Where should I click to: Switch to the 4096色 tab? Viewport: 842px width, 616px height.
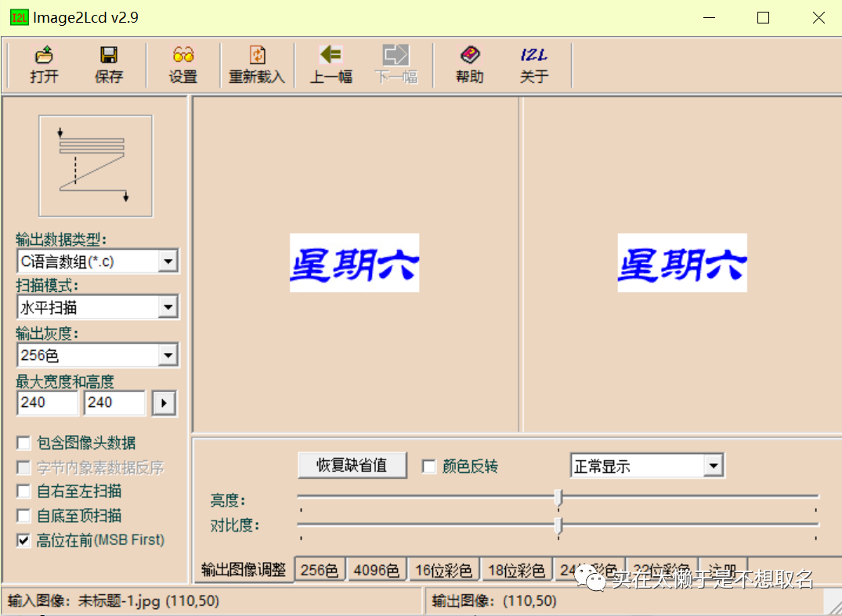pyautogui.click(x=376, y=571)
